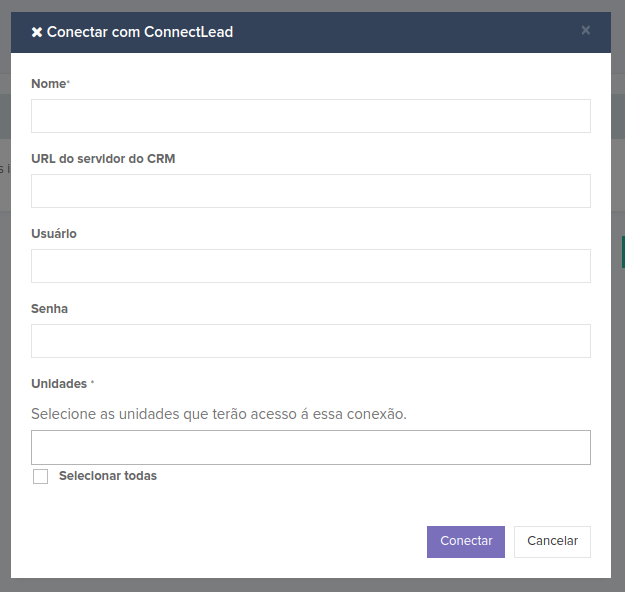Click the cross icon beside the dialog title

37,32
